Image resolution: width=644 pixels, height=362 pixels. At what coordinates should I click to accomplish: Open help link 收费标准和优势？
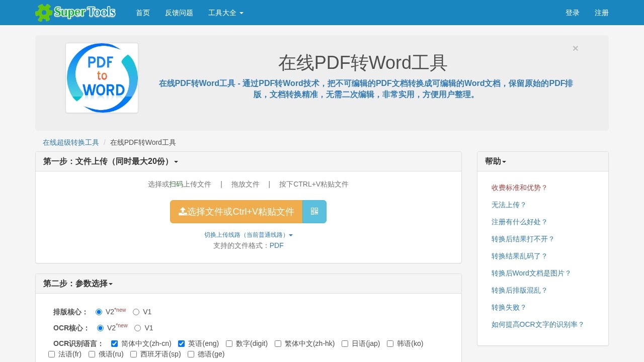point(519,188)
